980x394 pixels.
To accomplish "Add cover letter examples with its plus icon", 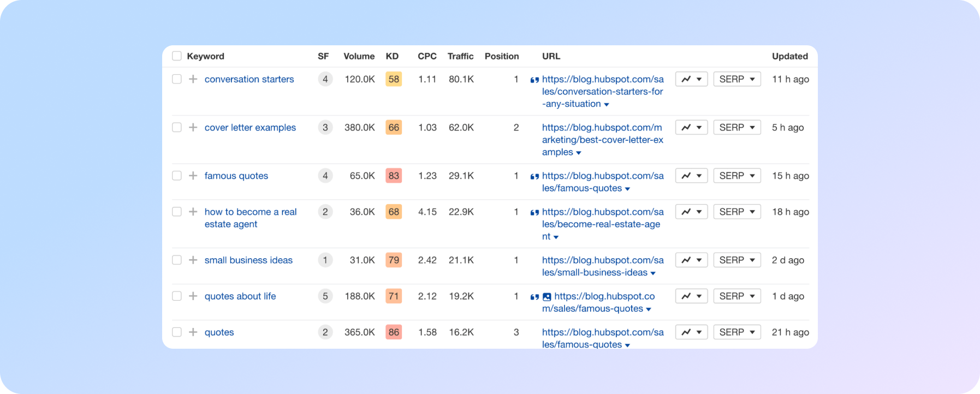I will [x=193, y=127].
